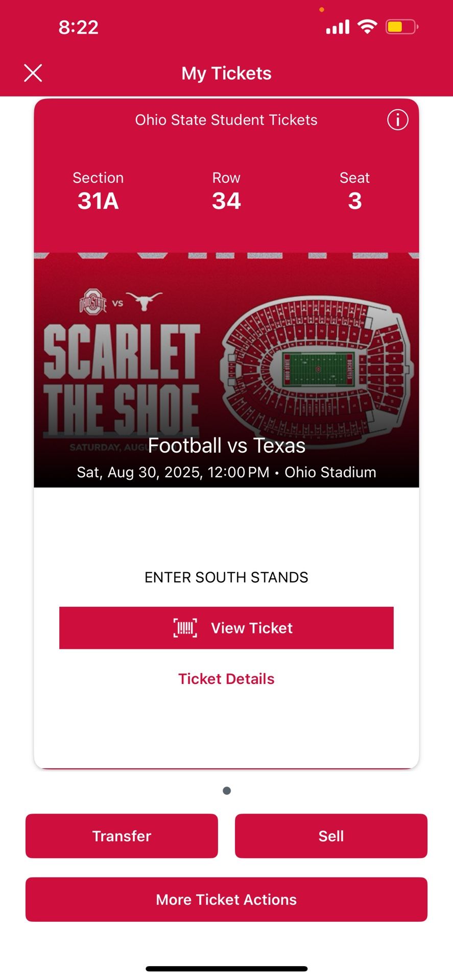453x980 pixels.
Task: Tap the Seat 3 label
Action: [354, 191]
